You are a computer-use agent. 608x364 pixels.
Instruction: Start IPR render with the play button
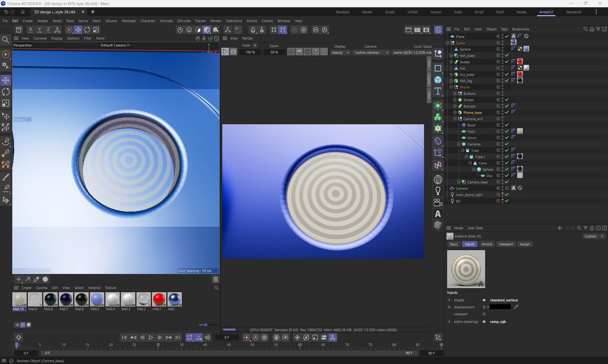225,52
